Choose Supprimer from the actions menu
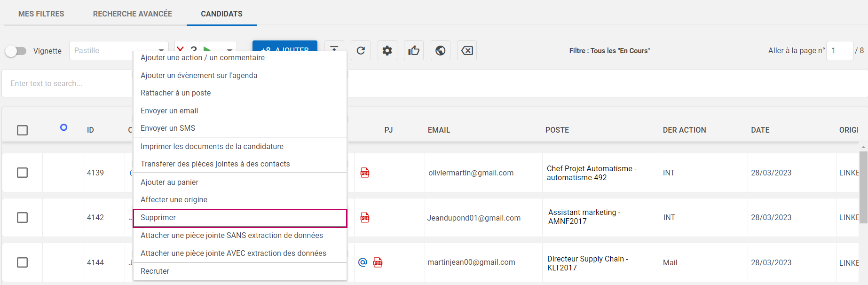This screenshot has height=285, width=868. [240, 218]
